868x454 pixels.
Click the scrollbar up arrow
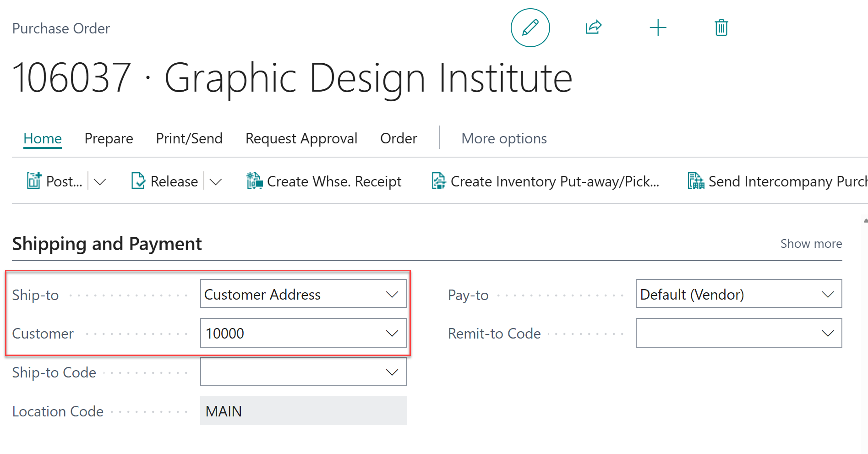click(x=865, y=221)
